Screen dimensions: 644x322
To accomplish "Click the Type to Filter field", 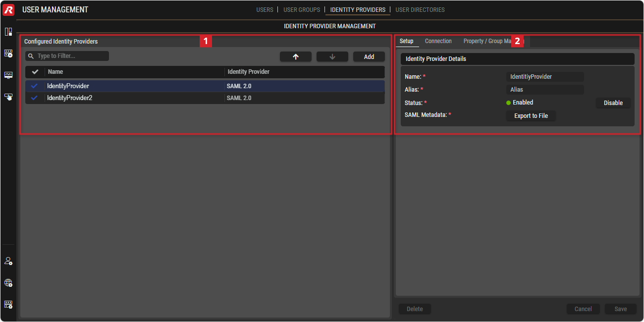I will [67, 56].
